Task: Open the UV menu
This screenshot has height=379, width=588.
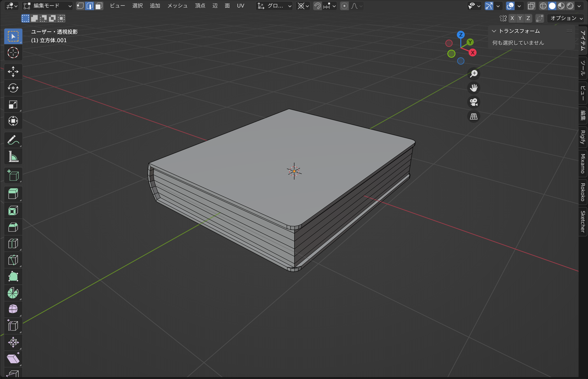Action: (x=241, y=6)
